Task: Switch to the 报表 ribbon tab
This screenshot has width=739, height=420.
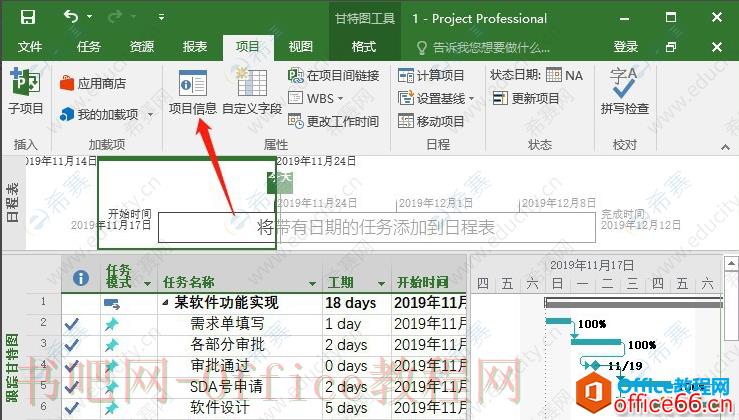Action: 195,47
